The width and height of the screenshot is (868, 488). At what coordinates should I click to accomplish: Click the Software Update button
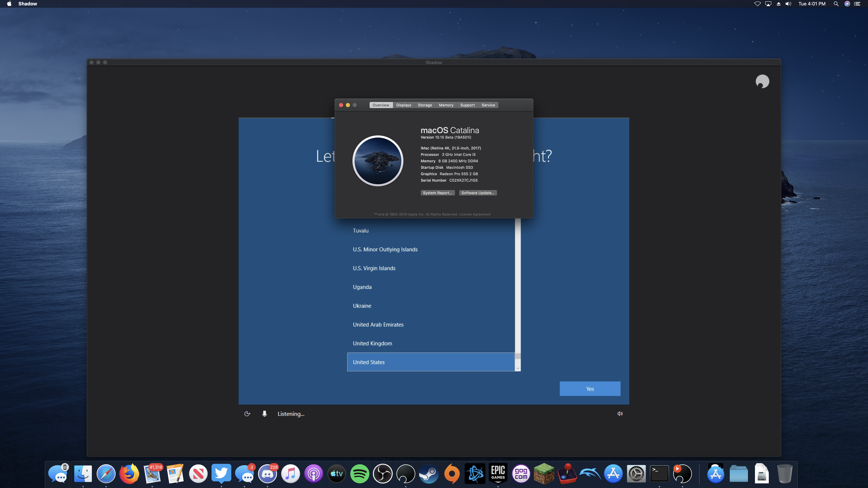coord(478,193)
